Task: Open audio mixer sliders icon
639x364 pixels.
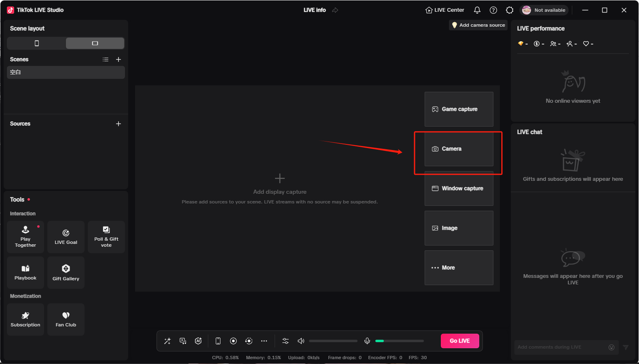Action: coord(286,341)
